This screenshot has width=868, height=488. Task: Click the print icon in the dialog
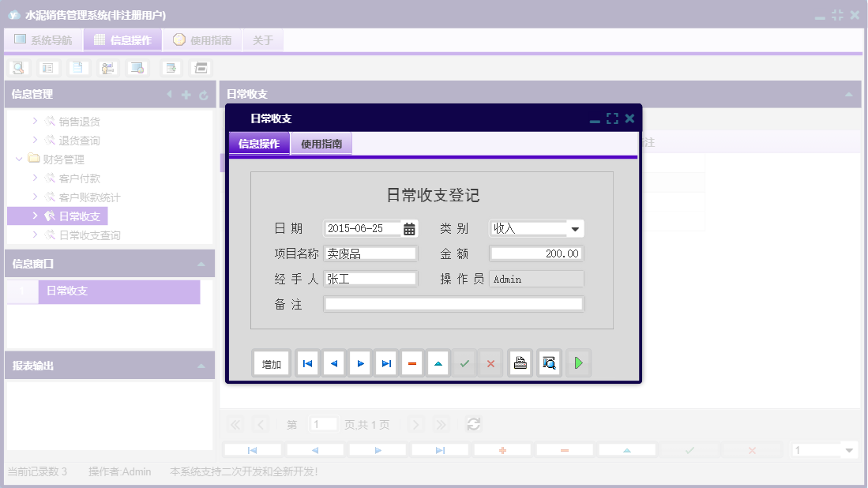coord(520,362)
